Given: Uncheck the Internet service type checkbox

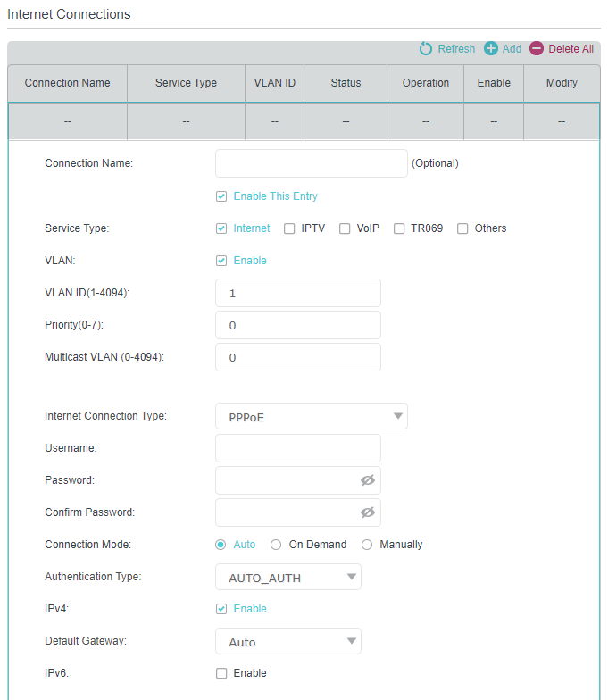Looking at the screenshot, I should [x=221, y=229].
